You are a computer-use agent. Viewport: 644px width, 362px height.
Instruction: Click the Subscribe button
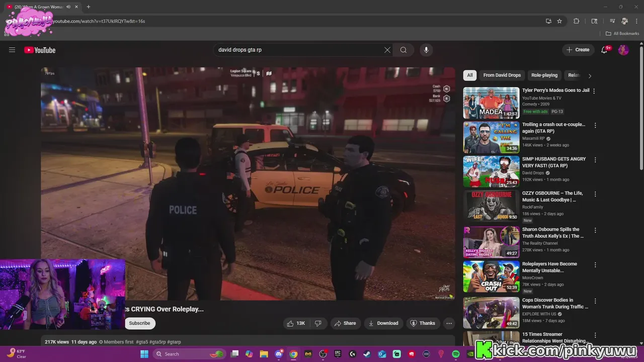tap(139, 323)
